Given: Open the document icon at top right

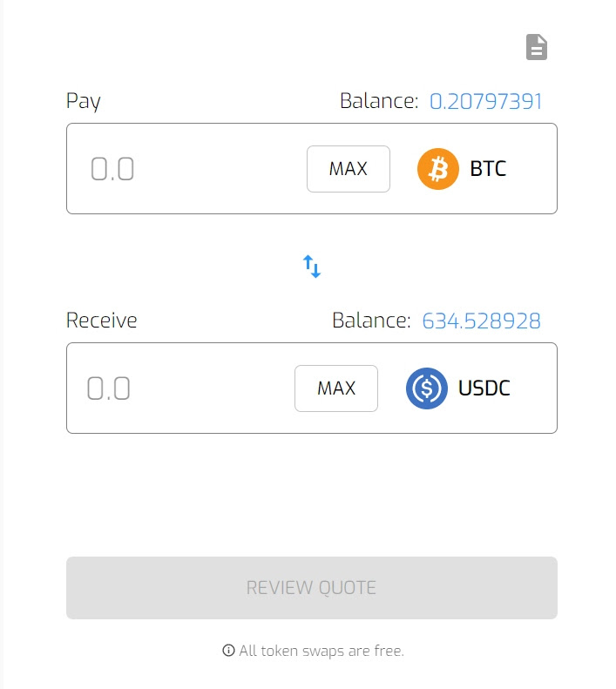Looking at the screenshot, I should pos(537,47).
